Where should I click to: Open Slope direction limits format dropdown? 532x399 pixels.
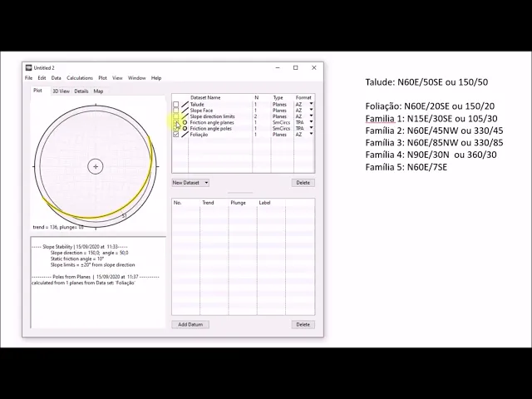pyautogui.click(x=311, y=116)
